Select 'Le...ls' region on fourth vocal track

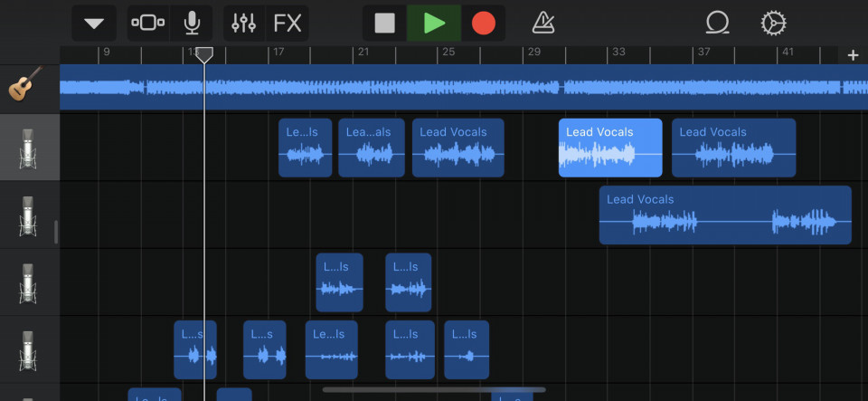coord(331,349)
